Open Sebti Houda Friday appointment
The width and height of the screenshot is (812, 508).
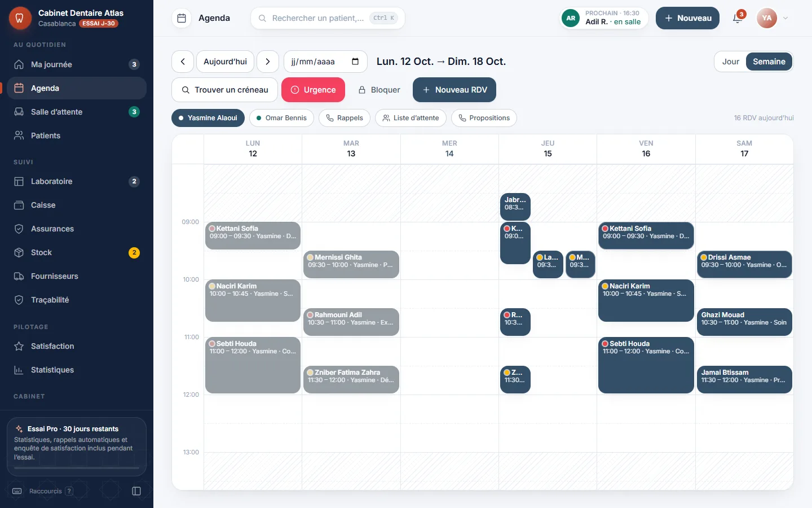pos(646,365)
